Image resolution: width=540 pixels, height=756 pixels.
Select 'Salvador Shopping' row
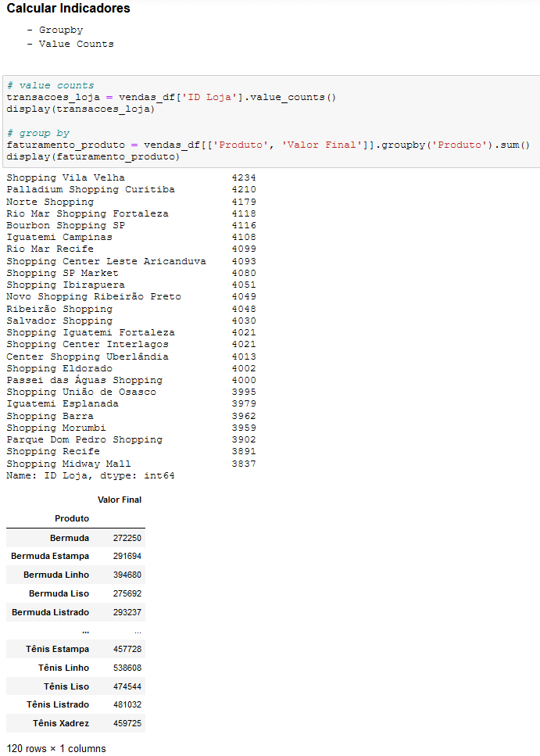[x=131, y=321]
